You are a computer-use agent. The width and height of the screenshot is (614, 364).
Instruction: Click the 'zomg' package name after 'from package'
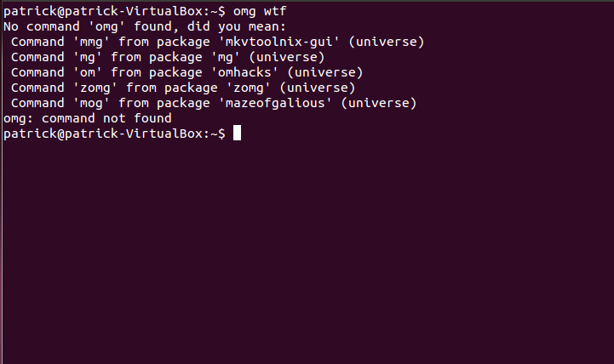(x=249, y=88)
